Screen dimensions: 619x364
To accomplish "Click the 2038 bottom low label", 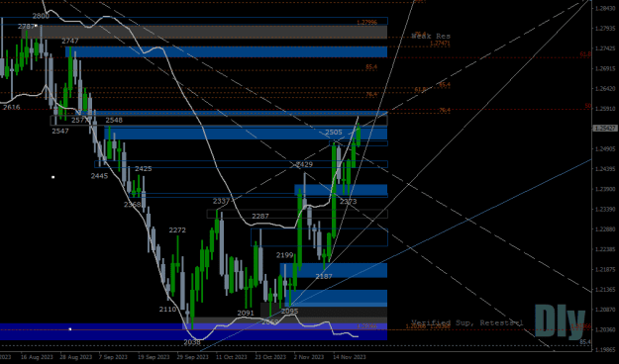I will [192, 342].
